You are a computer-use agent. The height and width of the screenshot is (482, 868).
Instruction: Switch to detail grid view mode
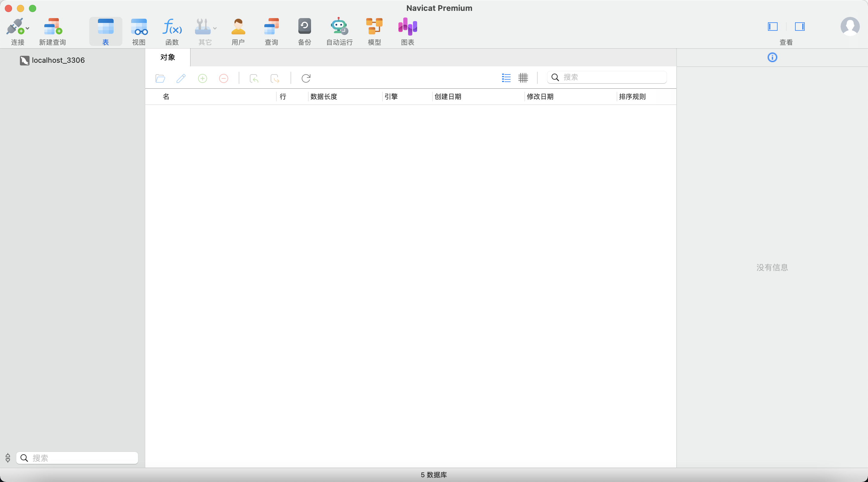point(523,78)
